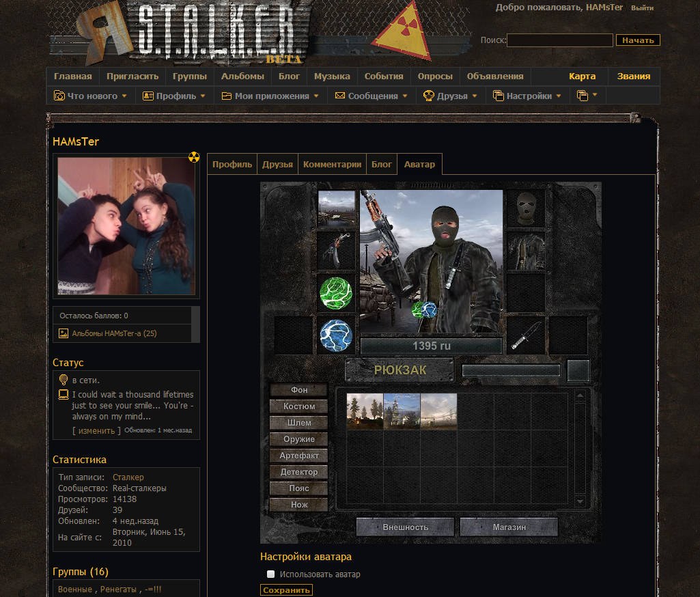Open Альбомы menu item
The image size is (700, 597).
tap(243, 76)
